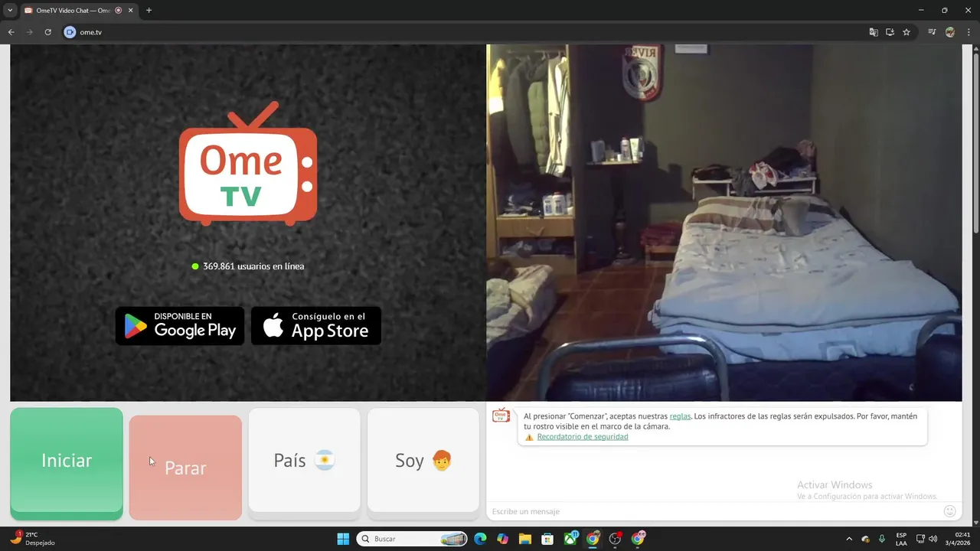
Task: Stop the chat with the Parar button
Action: [185, 468]
